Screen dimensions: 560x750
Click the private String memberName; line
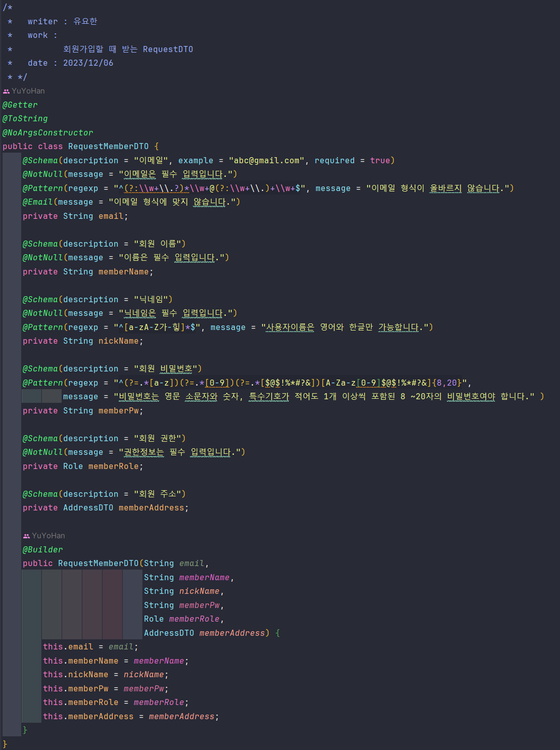88,271
